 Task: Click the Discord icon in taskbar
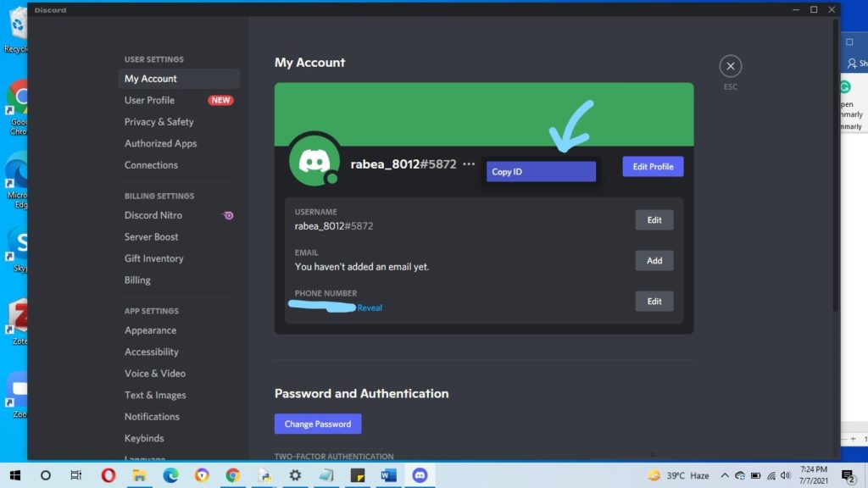[x=420, y=475]
